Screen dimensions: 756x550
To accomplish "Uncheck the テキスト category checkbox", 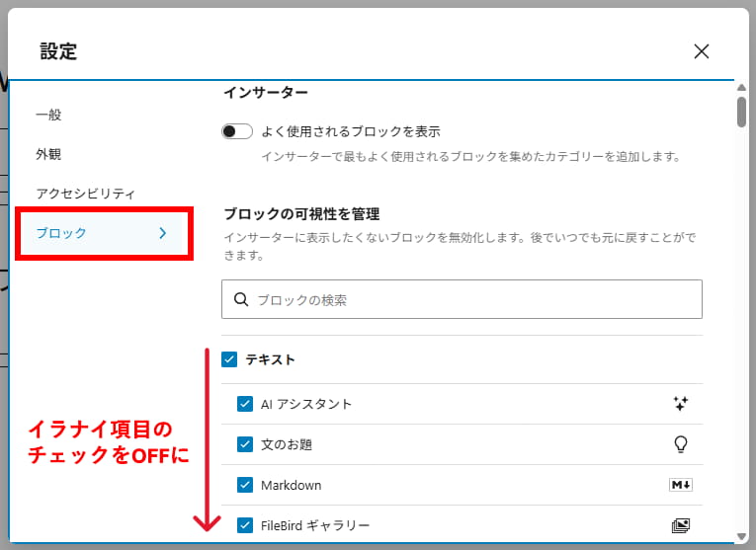I will click(229, 359).
